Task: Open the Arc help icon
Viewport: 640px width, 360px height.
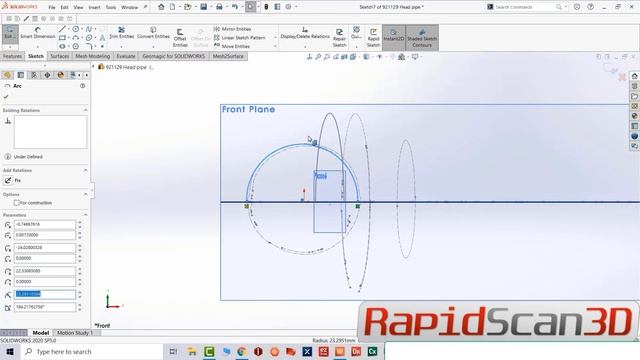Action: pyautogui.click(x=82, y=86)
